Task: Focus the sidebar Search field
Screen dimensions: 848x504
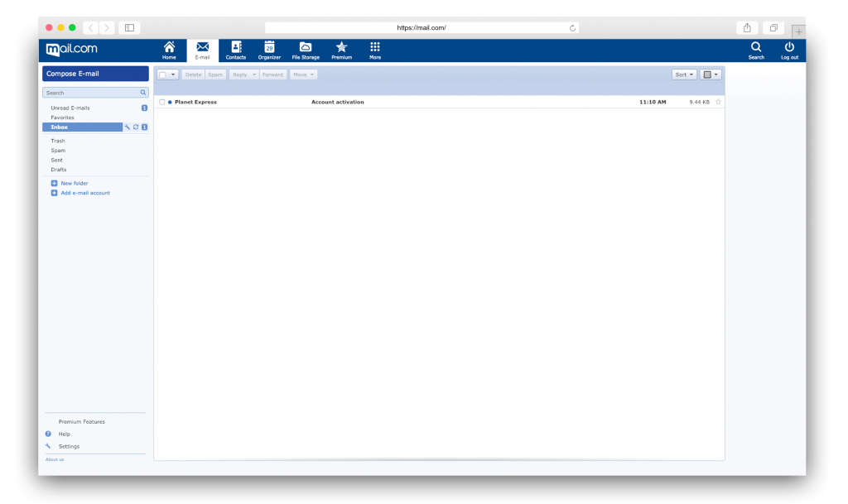Action: 96,93
